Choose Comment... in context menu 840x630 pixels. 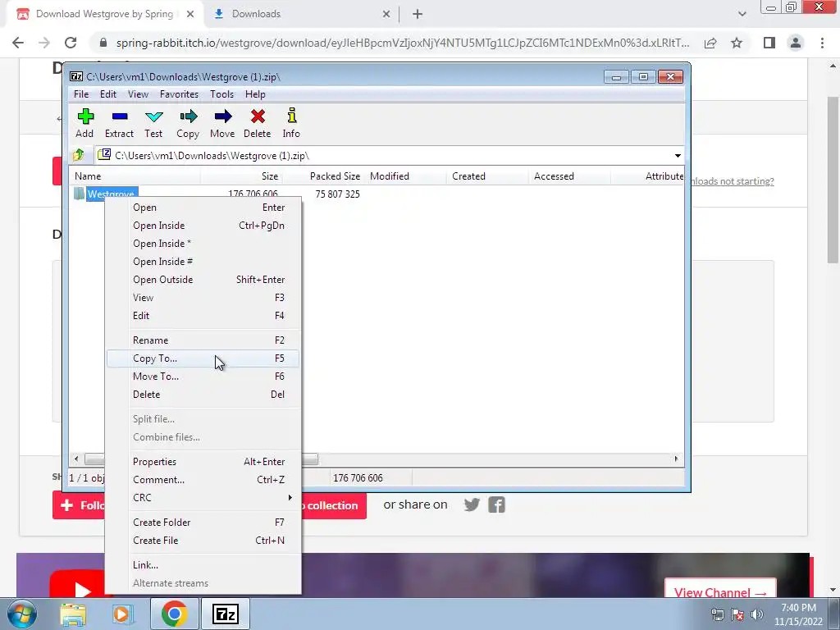(x=203, y=480)
